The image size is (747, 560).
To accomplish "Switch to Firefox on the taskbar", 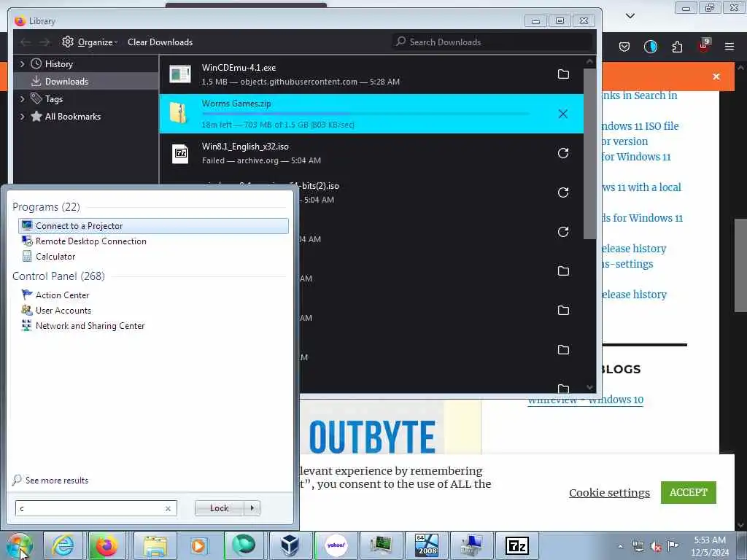I will coord(107,545).
